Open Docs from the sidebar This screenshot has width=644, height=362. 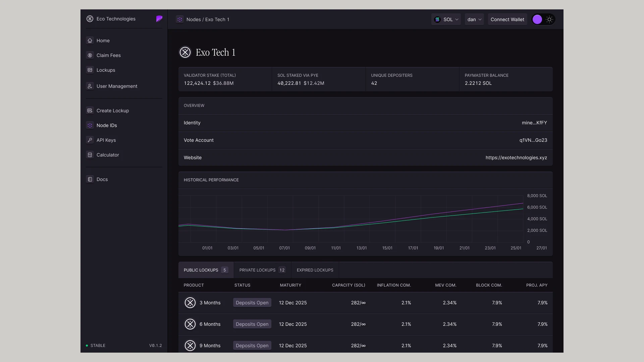coord(124,179)
